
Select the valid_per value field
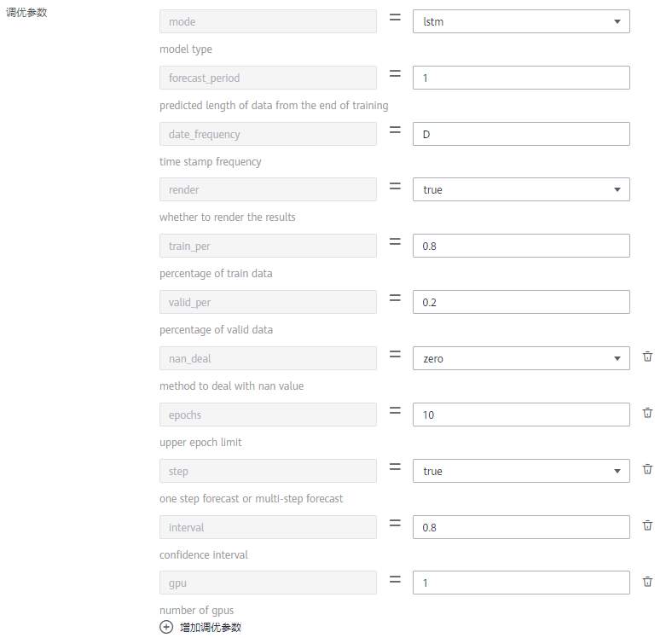click(520, 302)
